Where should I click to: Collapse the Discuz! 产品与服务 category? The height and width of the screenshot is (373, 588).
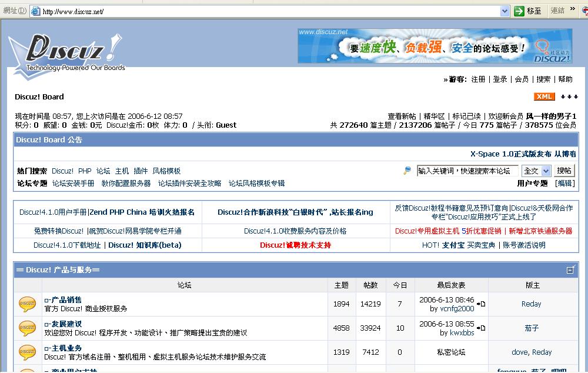pyautogui.click(x=571, y=269)
